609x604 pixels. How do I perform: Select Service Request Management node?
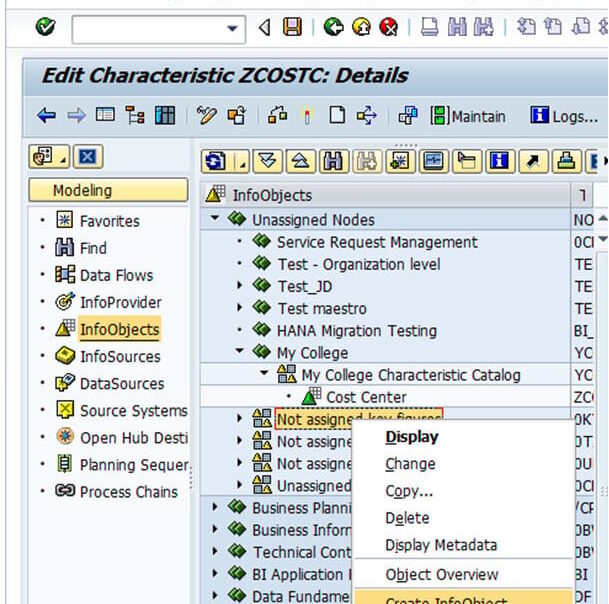377,242
